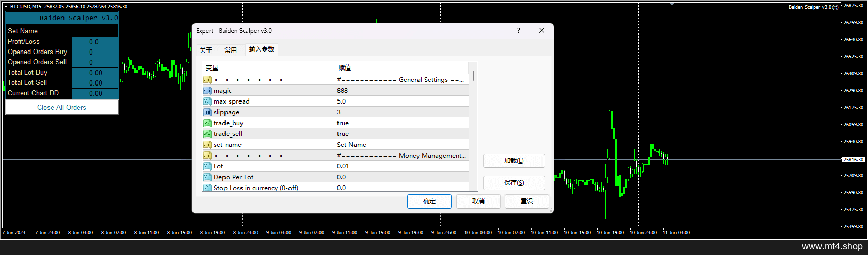Click the Opened Orders Buy value cell
Screen dimensions: 868x255
pos(94,52)
